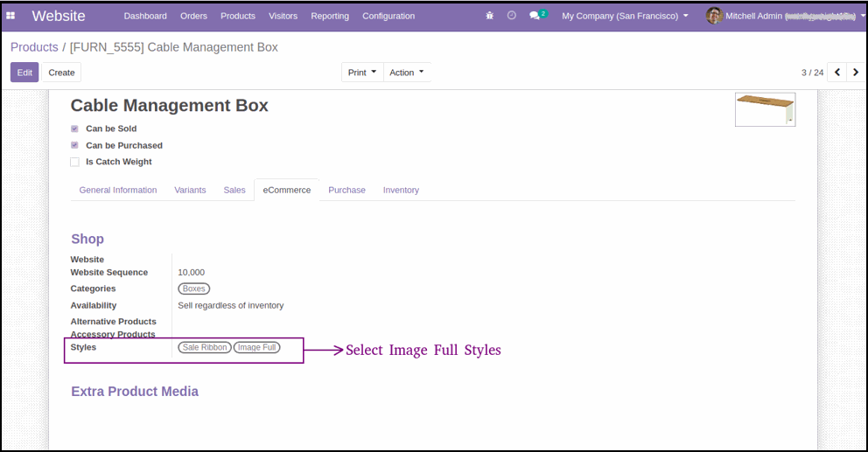The height and width of the screenshot is (452, 868).
Task: Toggle Can be Sold checkbox
Action: tap(74, 129)
